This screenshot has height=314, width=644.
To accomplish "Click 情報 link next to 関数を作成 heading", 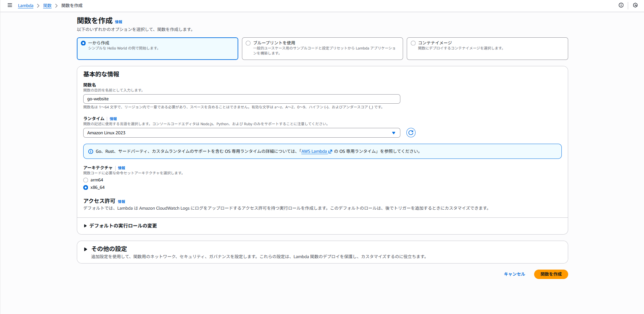I will [x=119, y=22].
